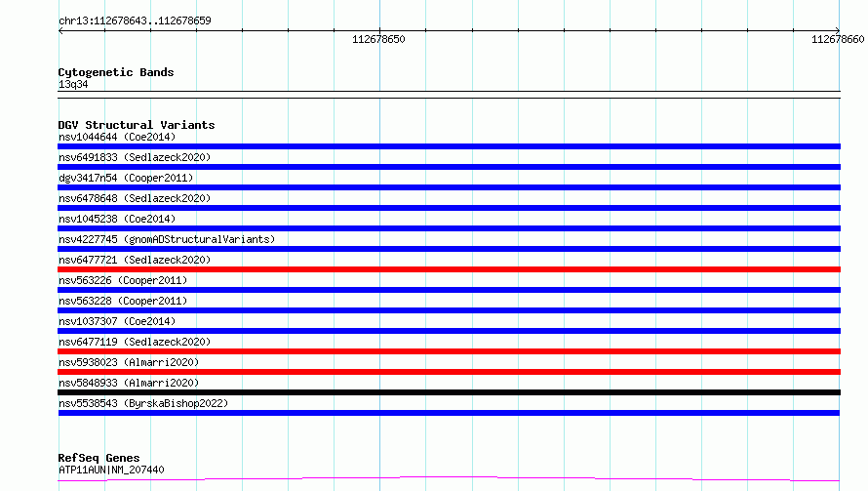
Task: Click the nsv5938023 (Almarri2020) label
Action: [x=129, y=362]
